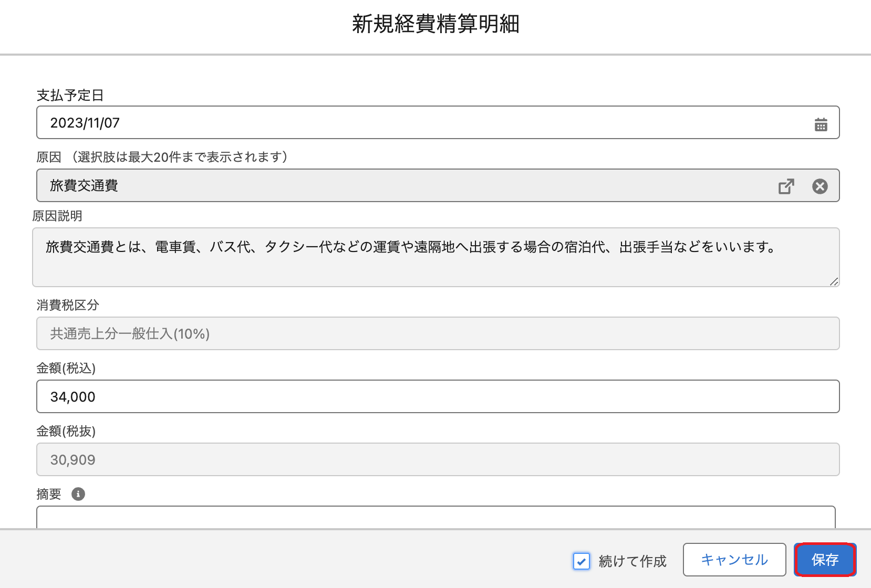This screenshot has height=588, width=871.
Task: Grab the 原因説明 textarea resize handle
Action: (834, 281)
